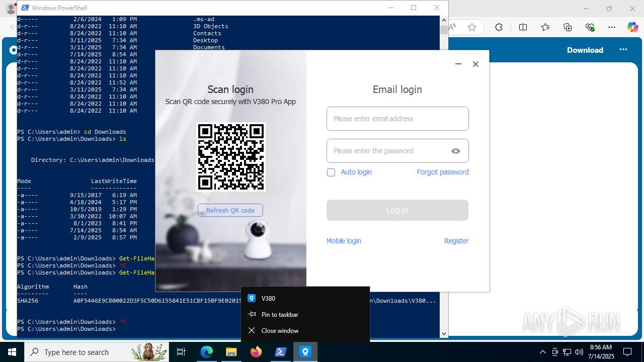The image size is (644, 362).
Task: Click the Contacts directory entry
Action: click(207, 33)
